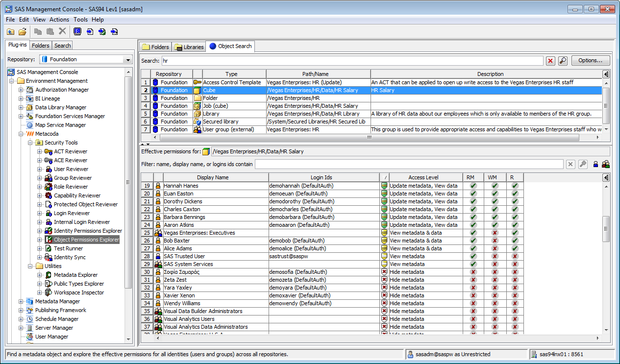Screen dimensions: 620x364
Task: Show groups with multi-person filter icon
Action: (606, 164)
